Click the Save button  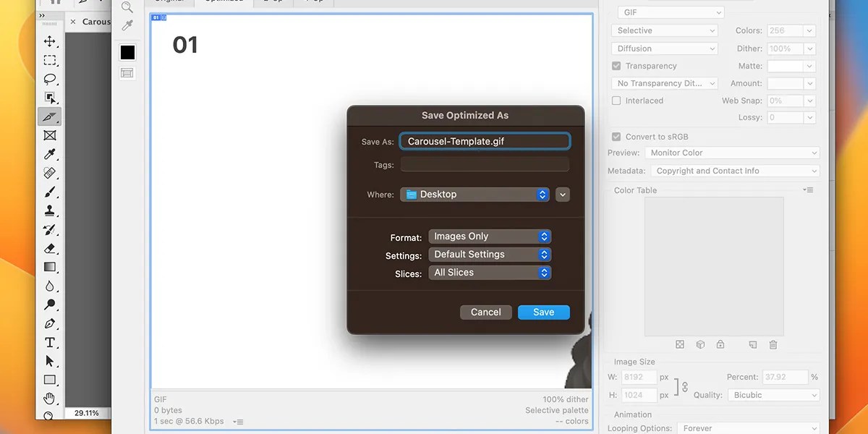pyautogui.click(x=543, y=312)
